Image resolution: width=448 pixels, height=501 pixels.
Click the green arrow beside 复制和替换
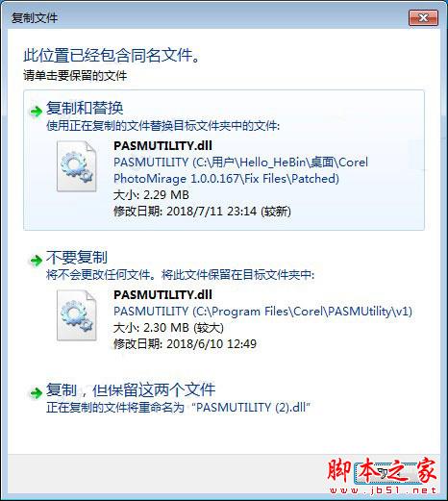(x=36, y=112)
